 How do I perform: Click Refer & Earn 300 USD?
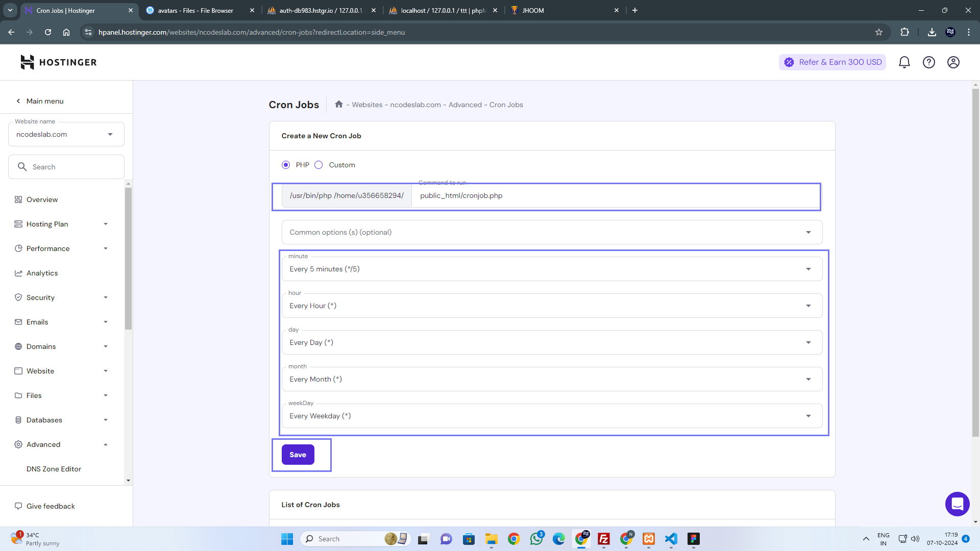click(832, 62)
